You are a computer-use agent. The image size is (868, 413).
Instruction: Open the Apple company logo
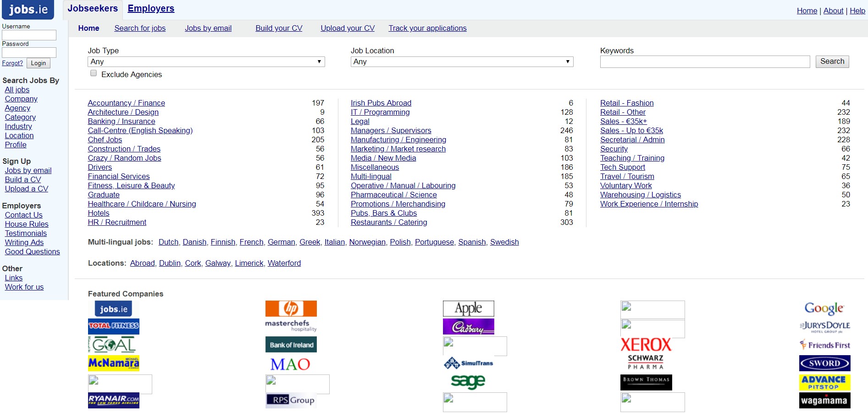point(469,308)
